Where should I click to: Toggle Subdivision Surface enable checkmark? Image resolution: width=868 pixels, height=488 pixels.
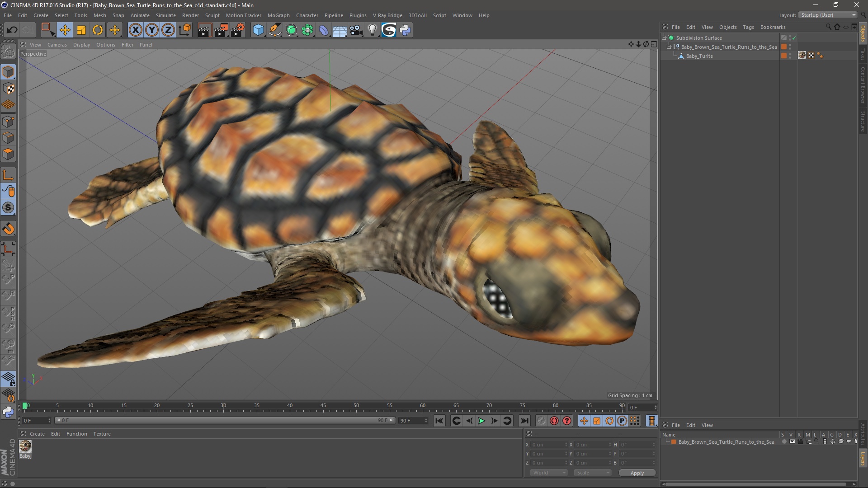click(x=794, y=38)
